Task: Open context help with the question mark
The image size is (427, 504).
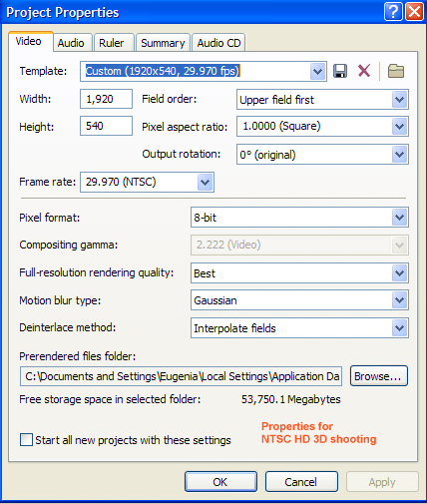Action: pos(393,12)
